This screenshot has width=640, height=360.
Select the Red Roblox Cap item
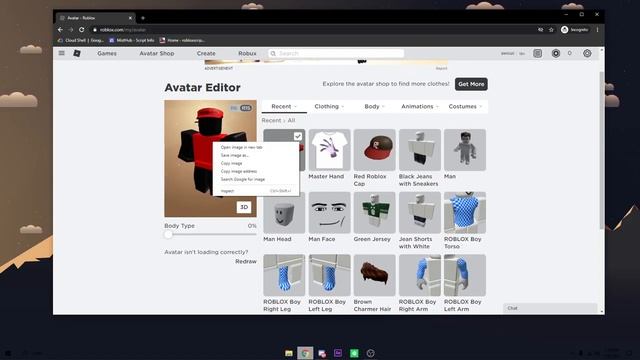(x=375, y=150)
